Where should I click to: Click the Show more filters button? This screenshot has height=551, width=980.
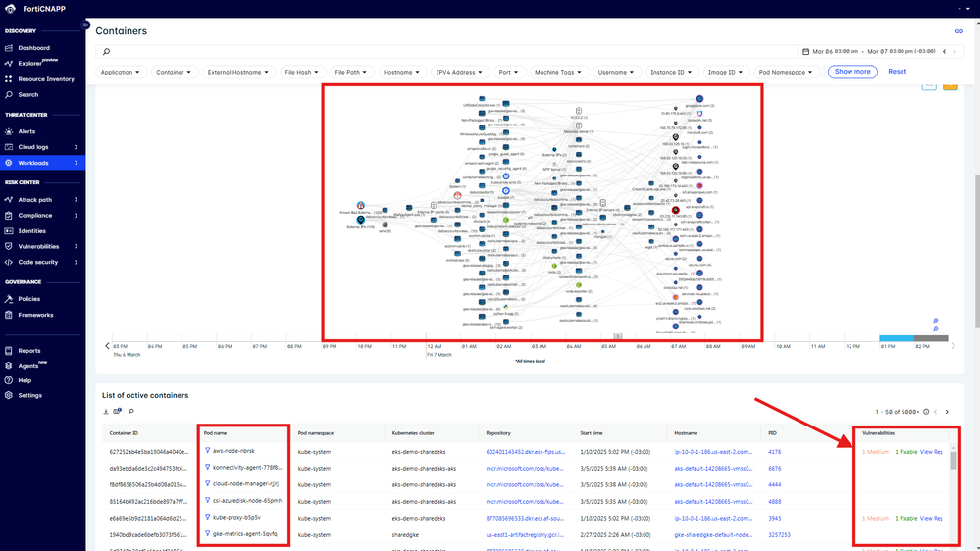click(x=852, y=72)
